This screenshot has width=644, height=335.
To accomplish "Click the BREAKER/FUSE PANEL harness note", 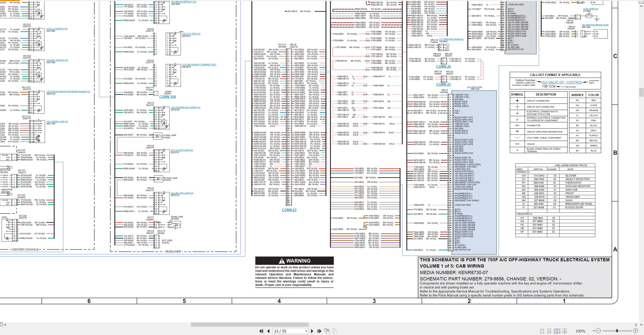I will click(579, 204).
